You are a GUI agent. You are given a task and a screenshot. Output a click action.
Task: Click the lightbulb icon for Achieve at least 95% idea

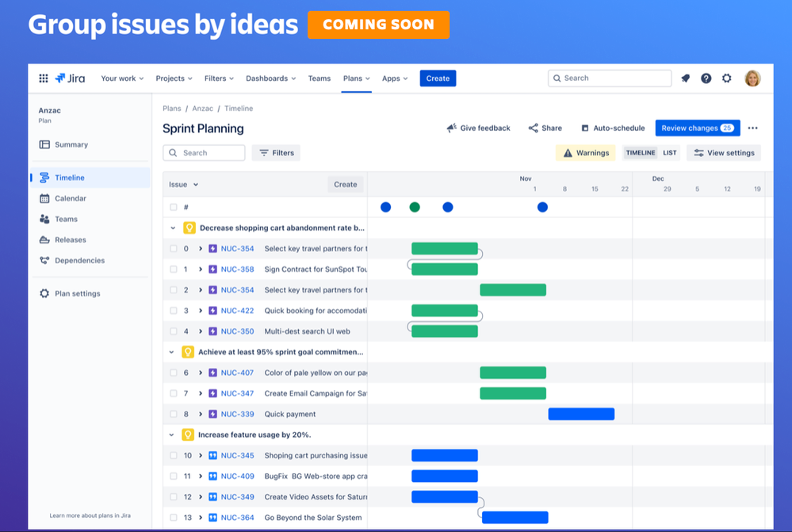[188, 352]
